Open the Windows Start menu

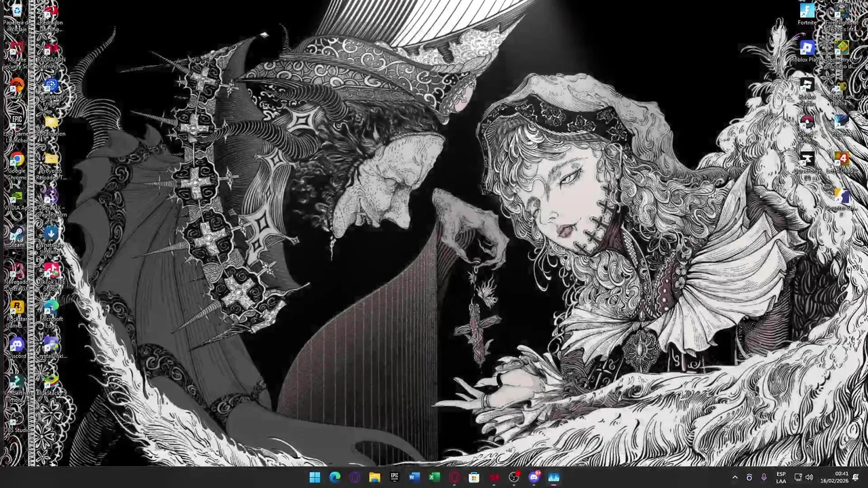[x=315, y=478]
